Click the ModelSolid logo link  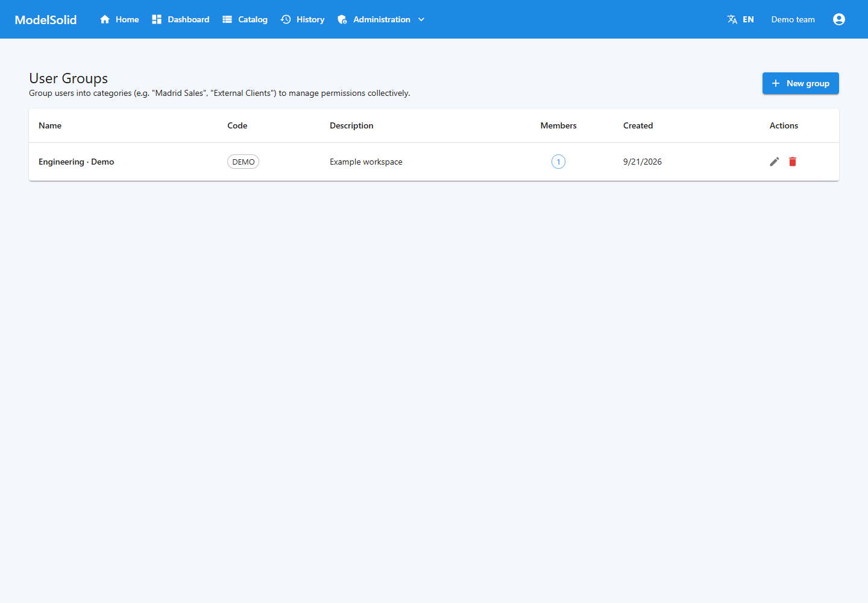pyautogui.click(x=46, y=20)
